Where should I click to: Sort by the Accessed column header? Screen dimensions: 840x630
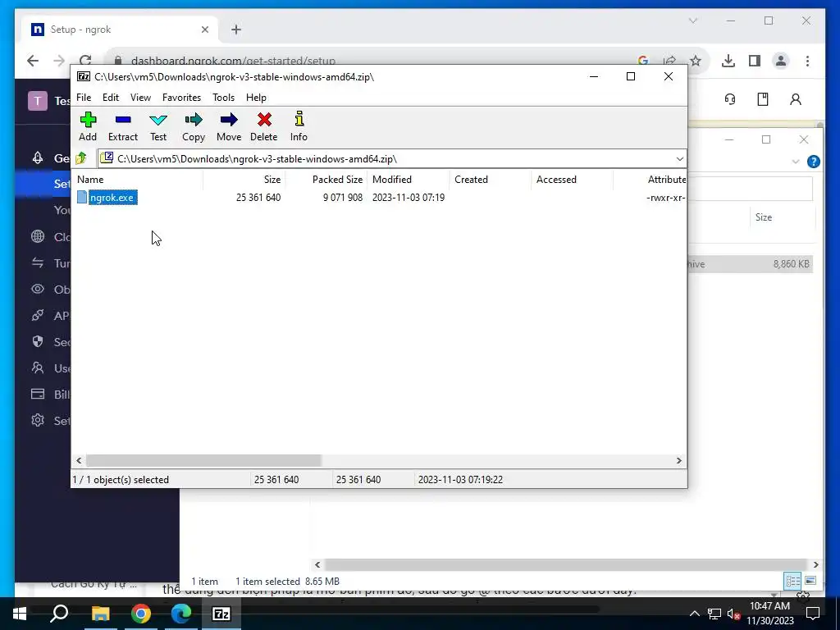(572, 180)
